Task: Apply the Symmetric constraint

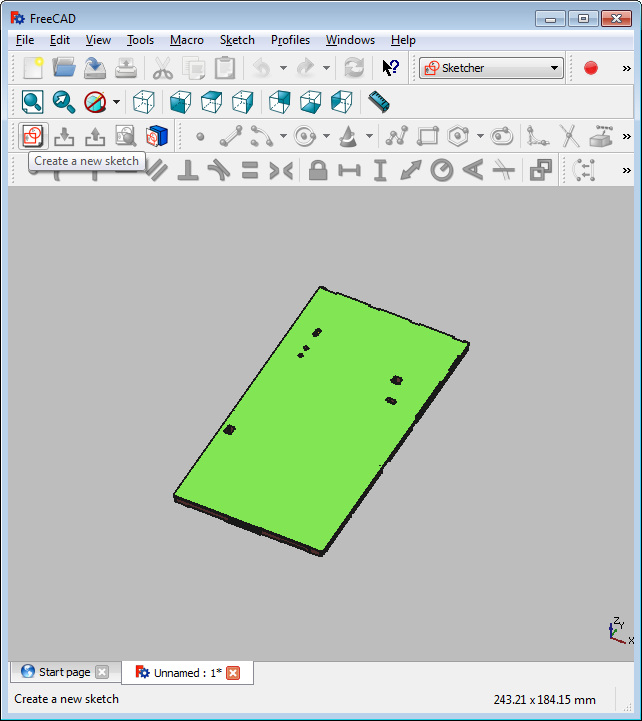Action: (x=281, y=170)
